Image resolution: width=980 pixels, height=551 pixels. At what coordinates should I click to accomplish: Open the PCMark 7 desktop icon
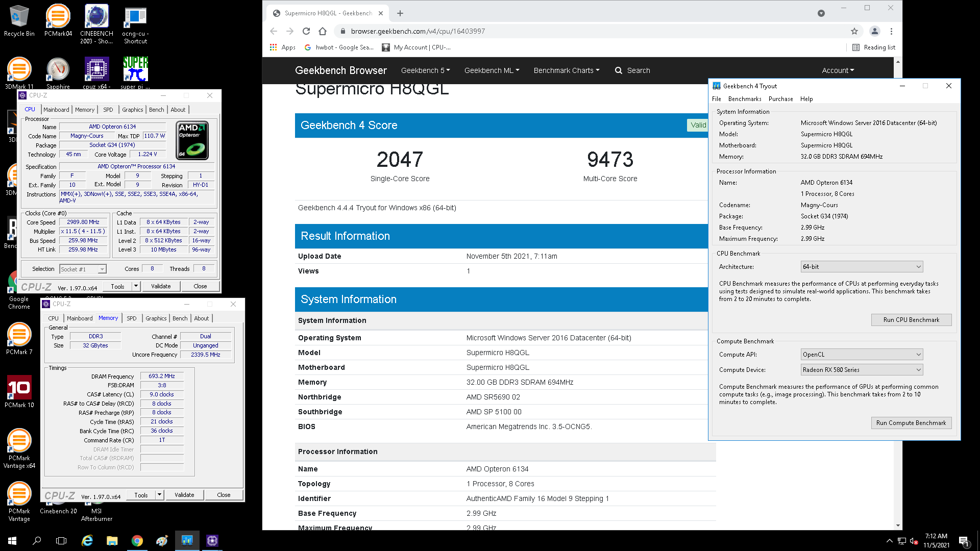[19, 339]
